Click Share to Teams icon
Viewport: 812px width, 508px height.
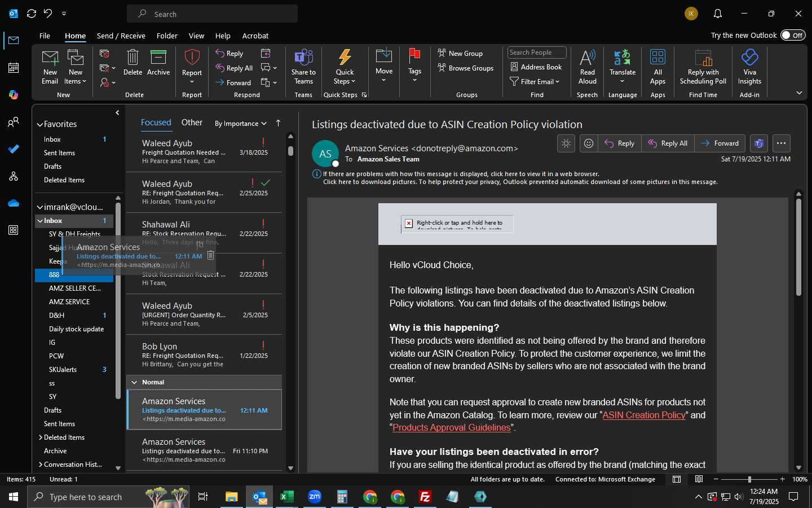[303, 58]
